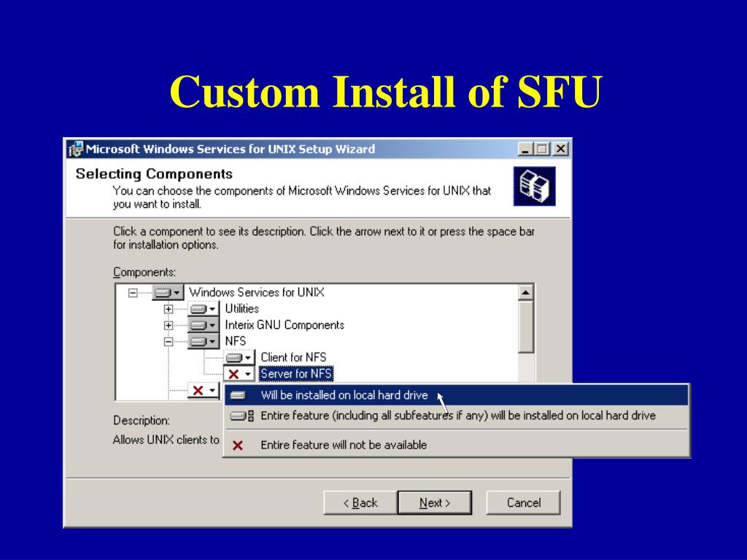This screenshot has height=560, width=747.
Task: Open Interix GNU Components install state dropdown
Action: 204,325
